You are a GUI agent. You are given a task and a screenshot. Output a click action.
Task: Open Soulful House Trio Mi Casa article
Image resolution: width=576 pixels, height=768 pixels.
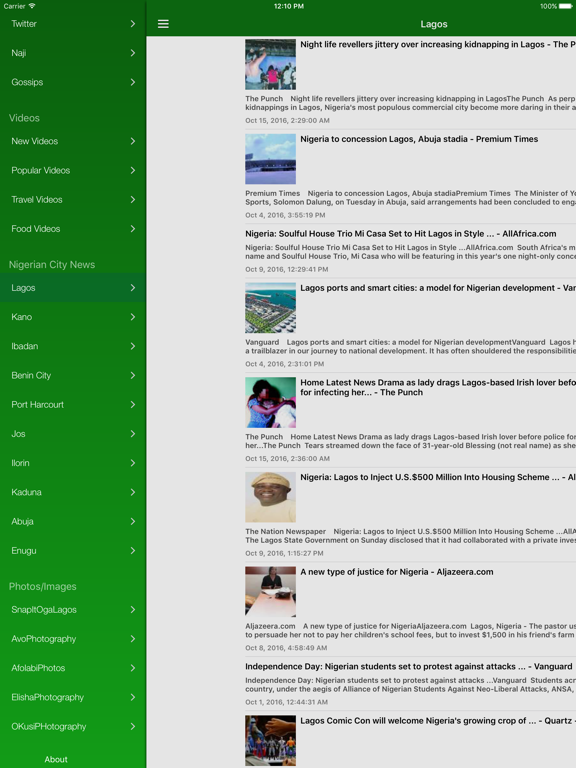[x=410, y=251]
